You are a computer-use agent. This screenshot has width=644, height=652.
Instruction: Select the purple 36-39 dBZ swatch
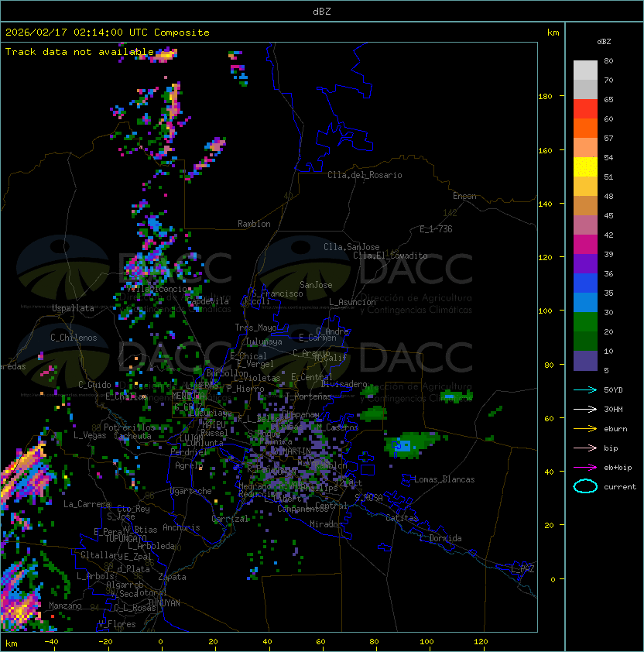pos(585,264)
